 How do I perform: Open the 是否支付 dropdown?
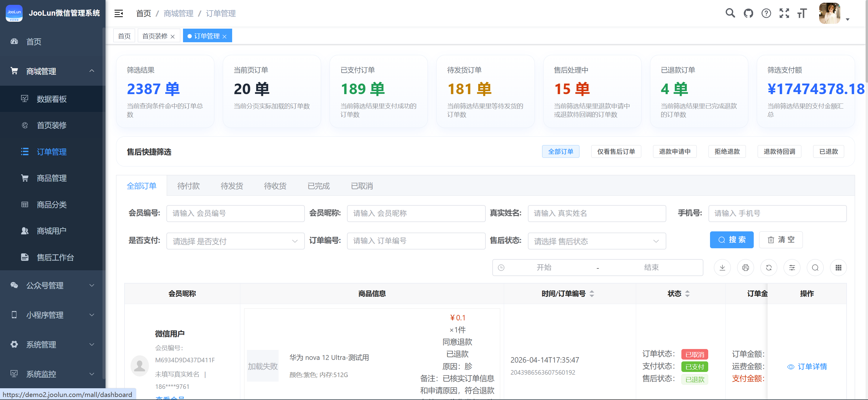pyautogui.click(x=235, y=241)
